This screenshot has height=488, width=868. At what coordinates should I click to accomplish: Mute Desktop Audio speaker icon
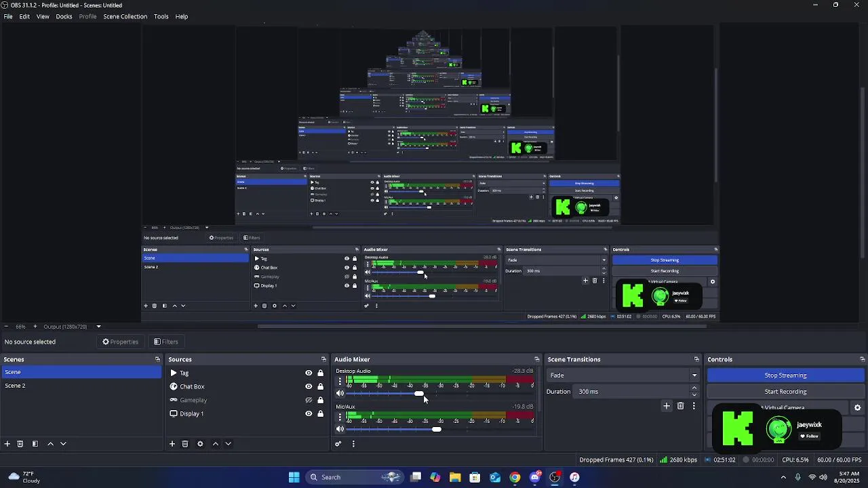pos(340,394)
